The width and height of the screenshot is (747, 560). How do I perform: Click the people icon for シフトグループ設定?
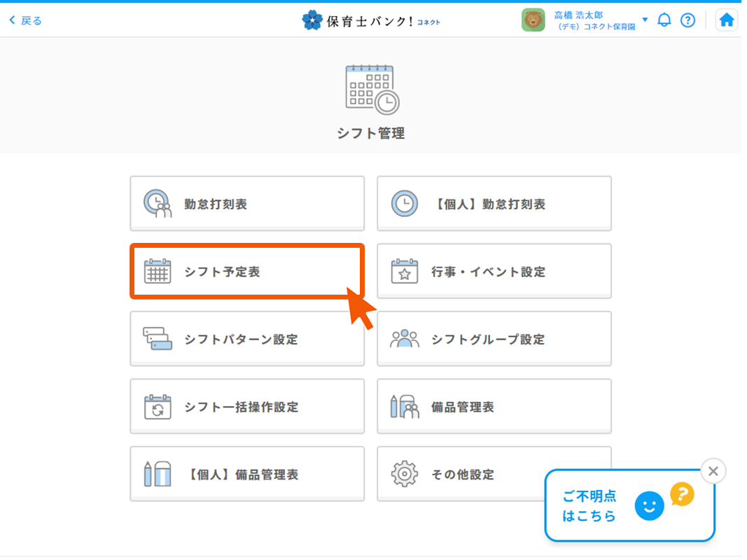pyautogui.click(x=404, y=339)
